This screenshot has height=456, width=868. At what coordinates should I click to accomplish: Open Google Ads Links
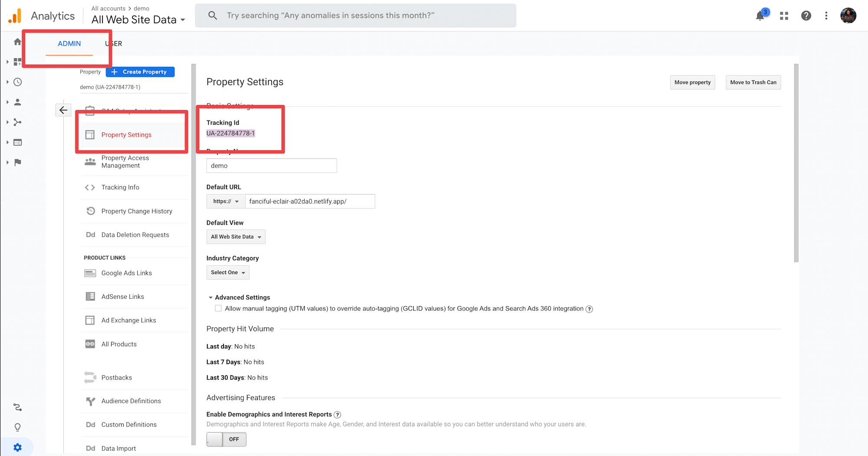135,273
